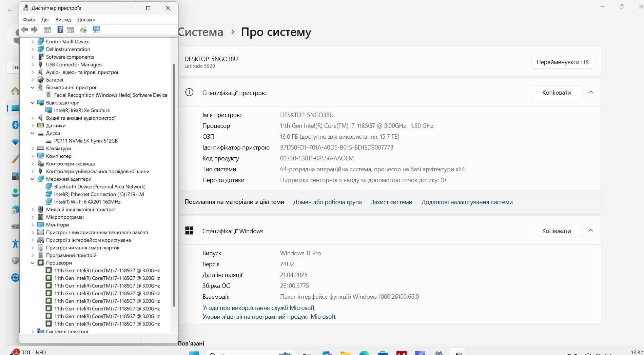Collapse the Біометричні пристрої node
The image size is (644, 355).
pos(33,87)
